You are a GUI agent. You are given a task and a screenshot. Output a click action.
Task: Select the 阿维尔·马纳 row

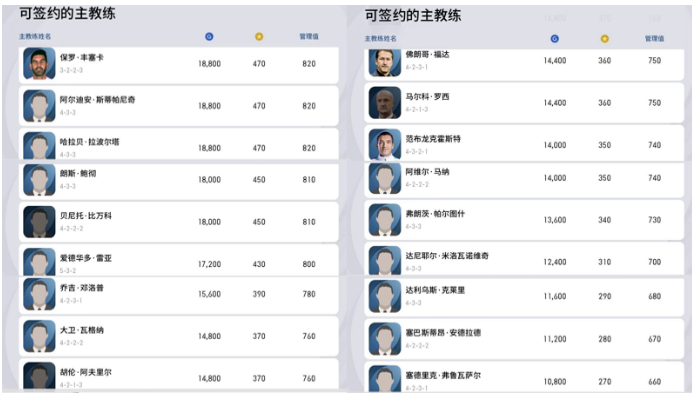coord(524,179)
